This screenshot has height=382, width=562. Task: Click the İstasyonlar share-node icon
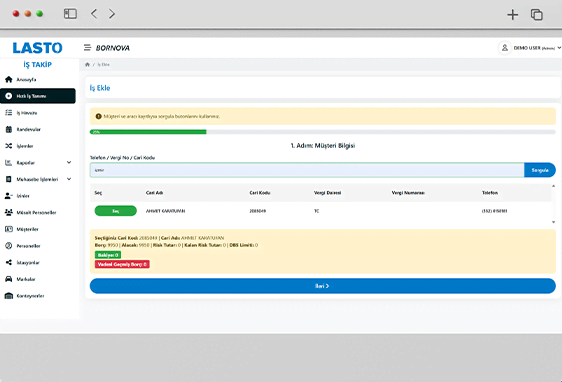(x=9, y=262)
